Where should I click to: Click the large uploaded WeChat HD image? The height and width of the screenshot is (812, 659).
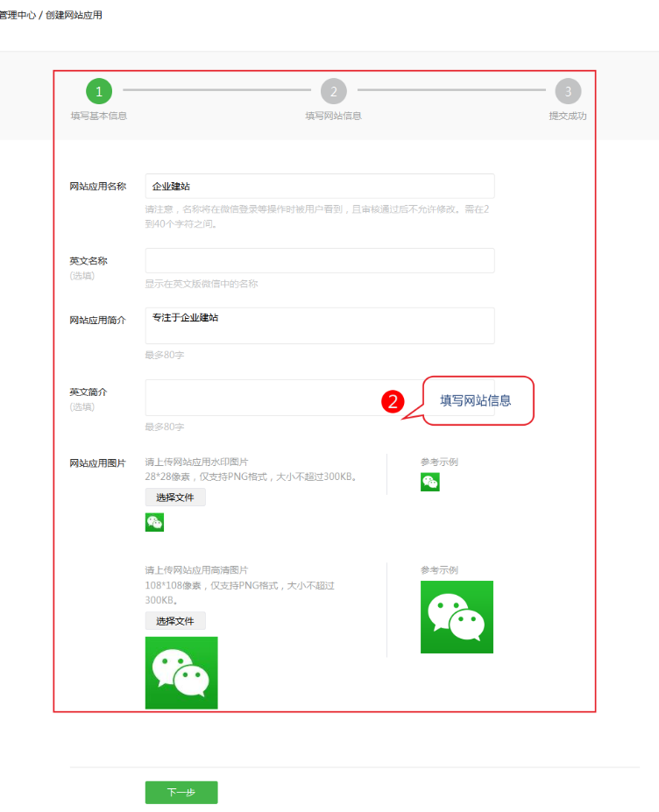click(181, 672)
